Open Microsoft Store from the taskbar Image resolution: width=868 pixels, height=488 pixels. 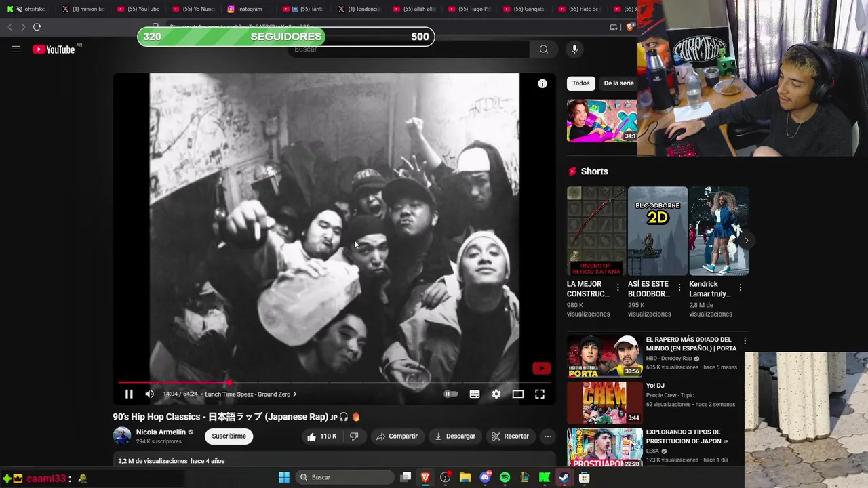584,477
